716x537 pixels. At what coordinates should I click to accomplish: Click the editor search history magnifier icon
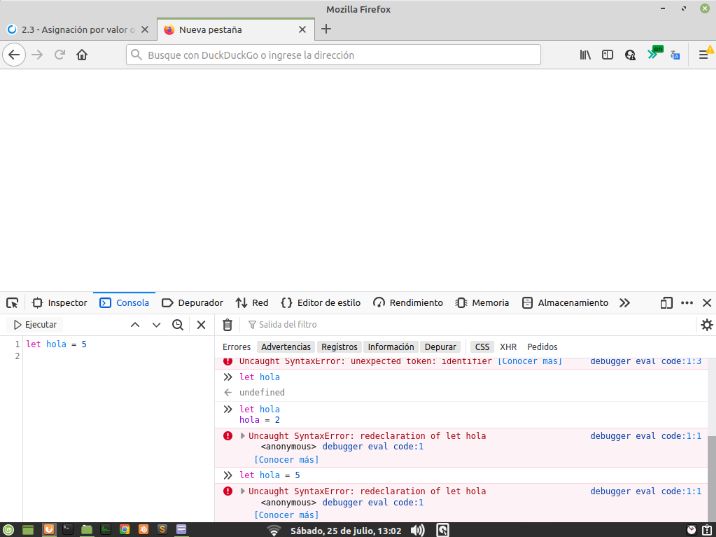point(178,325)
